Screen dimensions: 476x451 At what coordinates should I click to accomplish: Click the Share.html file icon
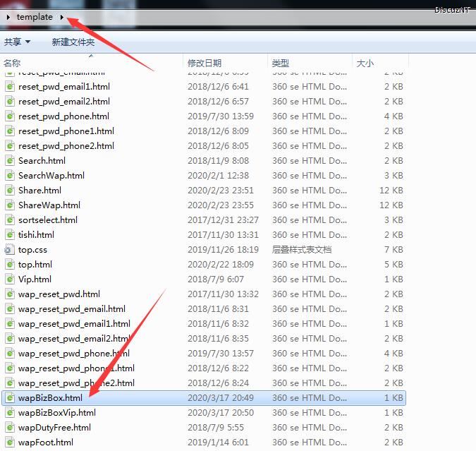(x=10, y=191)
